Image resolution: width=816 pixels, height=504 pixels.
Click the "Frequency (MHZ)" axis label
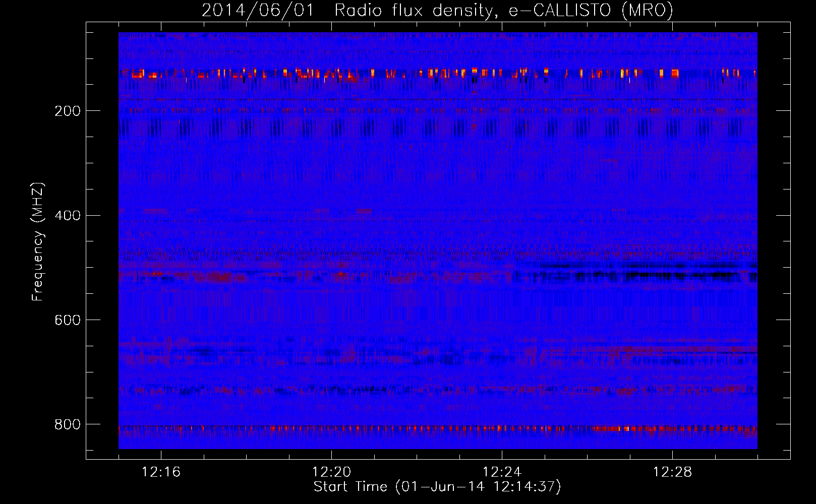click(38, 241)
